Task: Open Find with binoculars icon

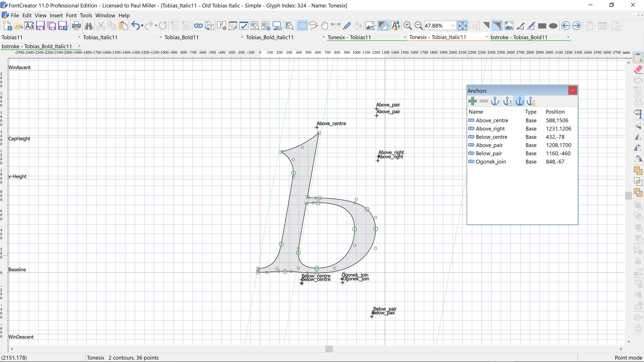Action: click(89, 26)
